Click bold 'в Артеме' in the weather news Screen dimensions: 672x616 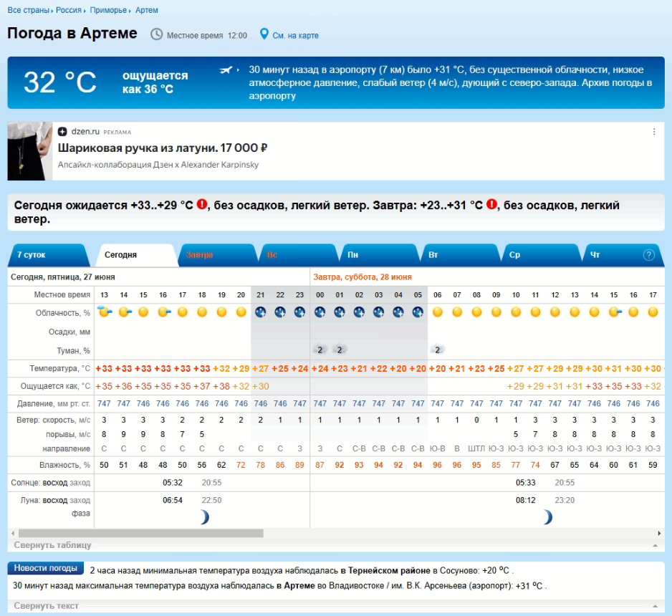[x=295, y=586]
